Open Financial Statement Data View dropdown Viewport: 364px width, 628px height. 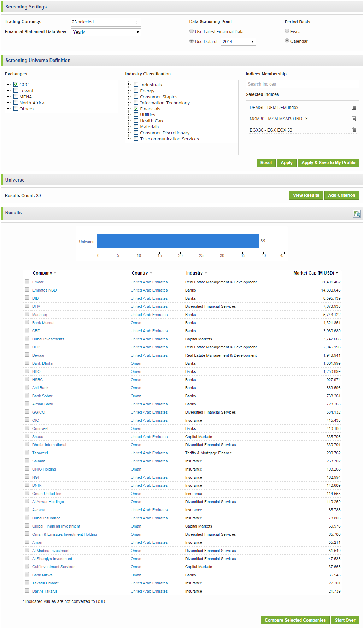(x=106, y=32)
